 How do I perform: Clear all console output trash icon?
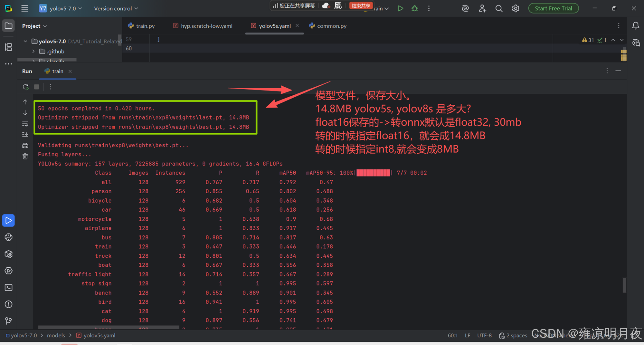coord(25,156)
